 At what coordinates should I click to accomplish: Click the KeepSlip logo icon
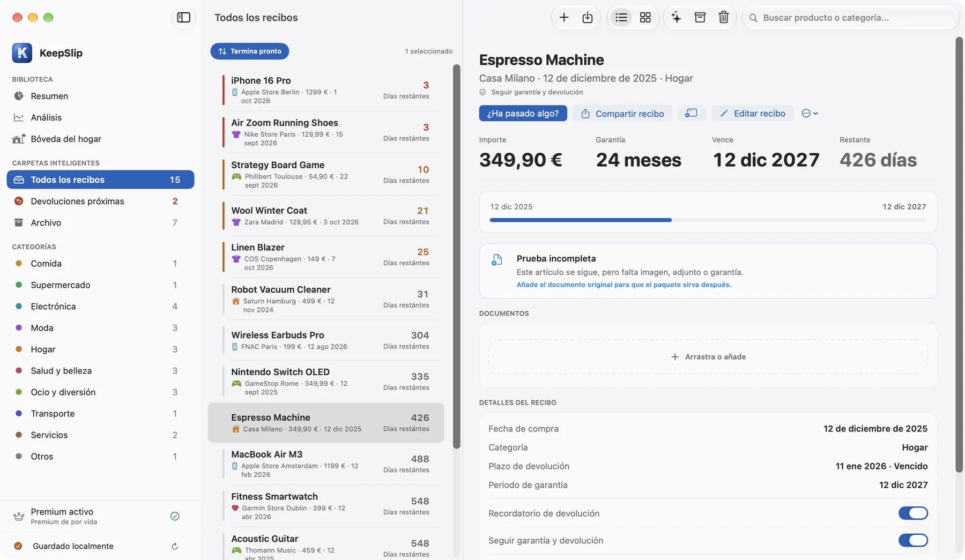click(22, 53)
